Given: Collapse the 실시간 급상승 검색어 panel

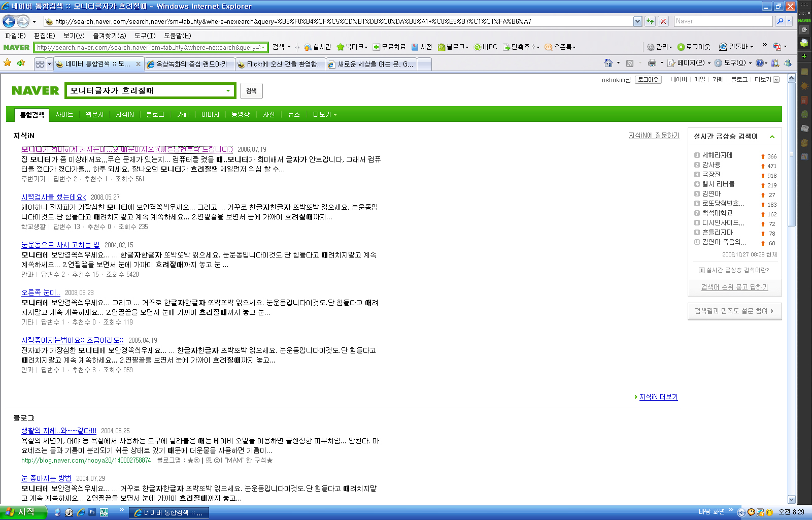Looking at the screenshot, I should 772,137.
